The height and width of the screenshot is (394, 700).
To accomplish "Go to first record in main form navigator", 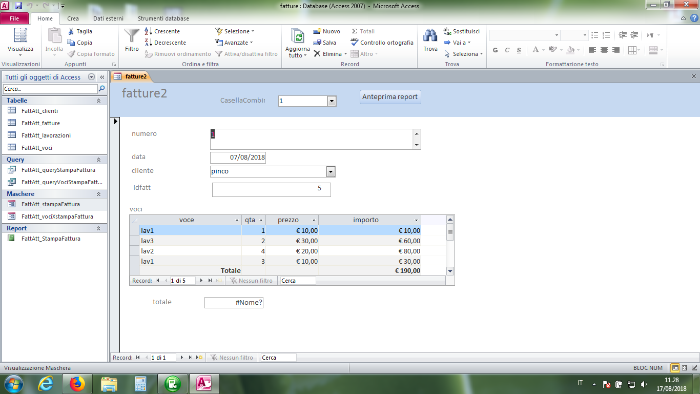I will click(138, 357).
